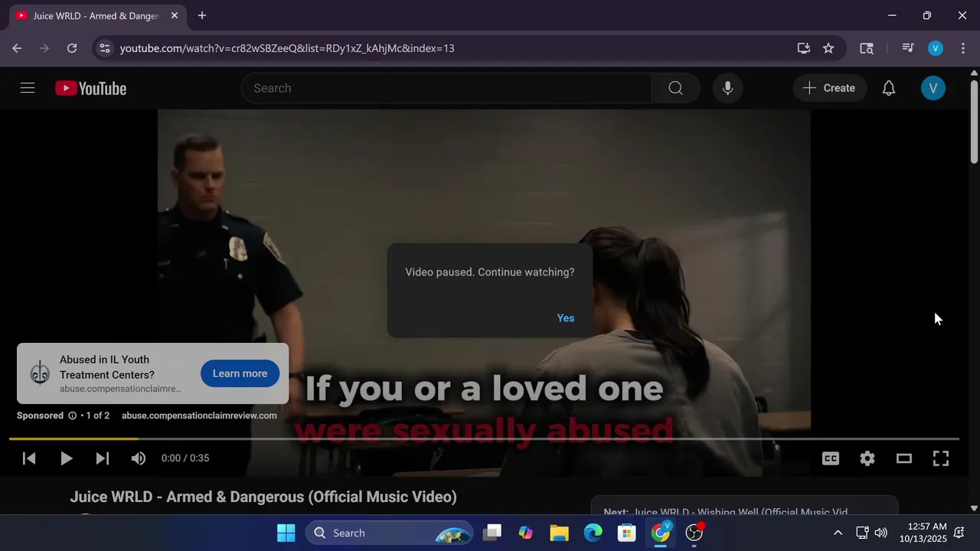
Task: Click into the YouTube search field
Action: (x=446, y=88)
